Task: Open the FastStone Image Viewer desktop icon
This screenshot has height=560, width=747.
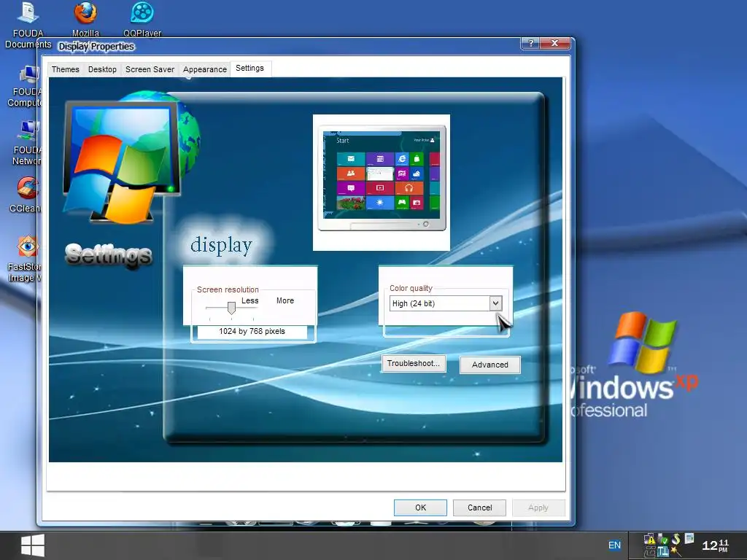Action: point(24,260)
